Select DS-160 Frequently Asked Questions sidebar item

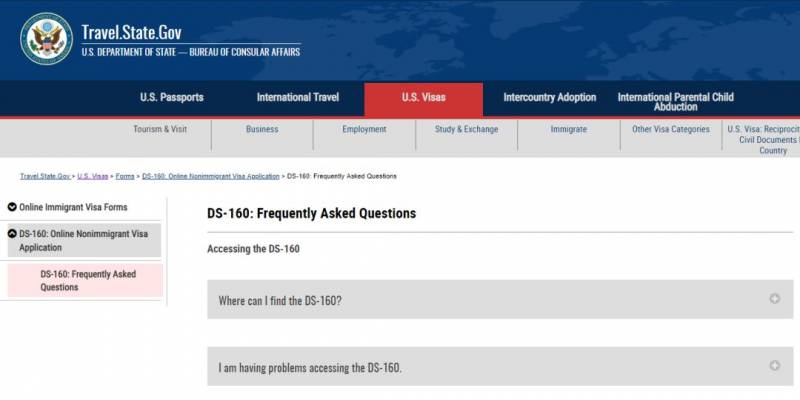(x=88, y=280)
